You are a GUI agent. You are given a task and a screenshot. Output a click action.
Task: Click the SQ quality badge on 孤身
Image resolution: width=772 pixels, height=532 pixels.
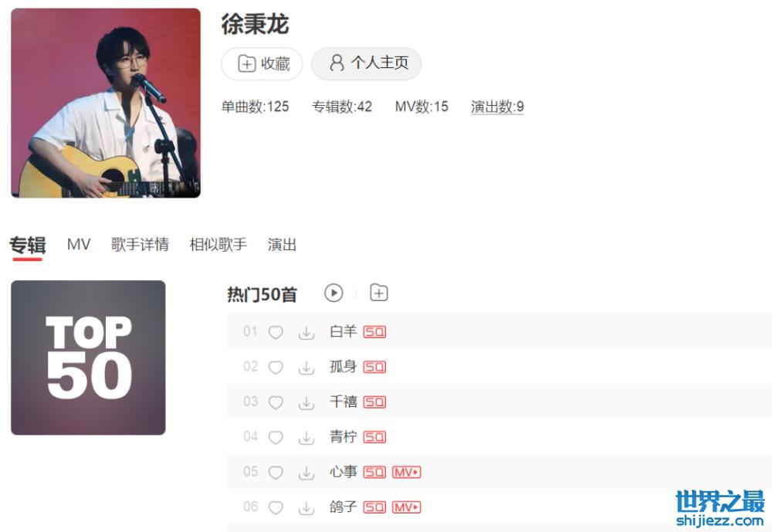click(374, 367)
